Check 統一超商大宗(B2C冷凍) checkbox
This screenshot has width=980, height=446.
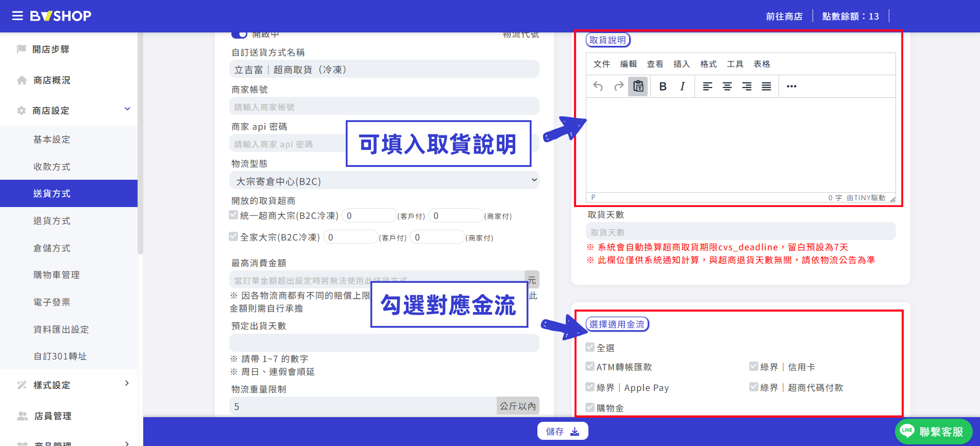tap(233, 215)
